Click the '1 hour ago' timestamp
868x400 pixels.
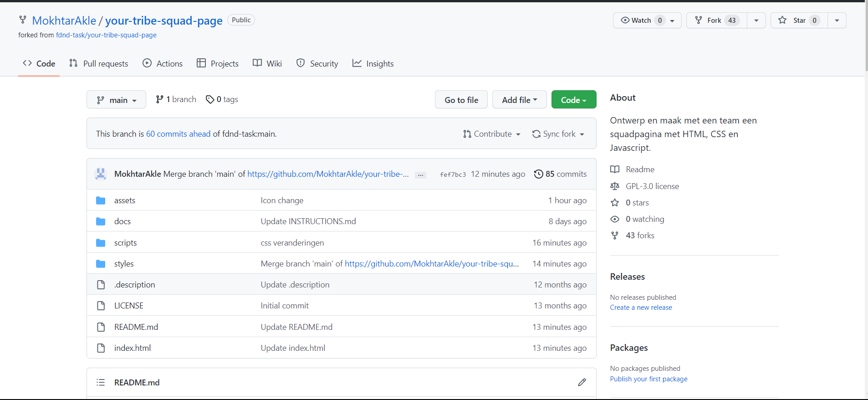coord(567,200)
